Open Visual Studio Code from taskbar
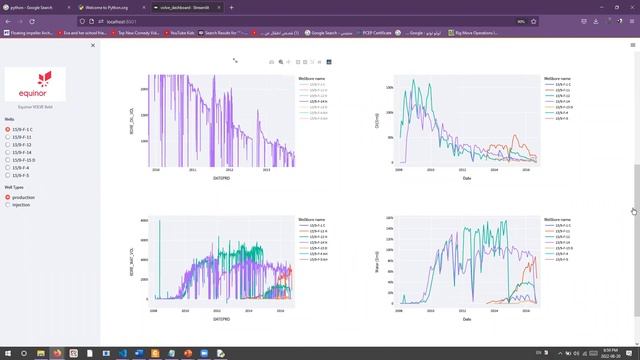 [122, 353]
